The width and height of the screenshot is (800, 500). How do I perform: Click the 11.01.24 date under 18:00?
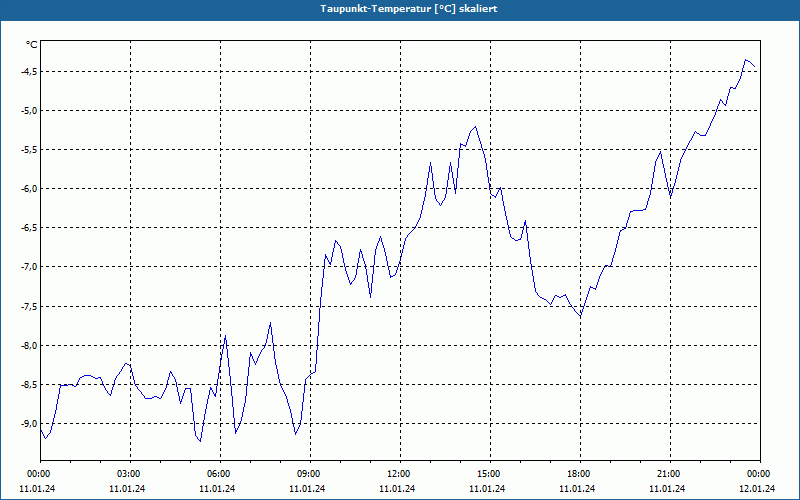577,489
